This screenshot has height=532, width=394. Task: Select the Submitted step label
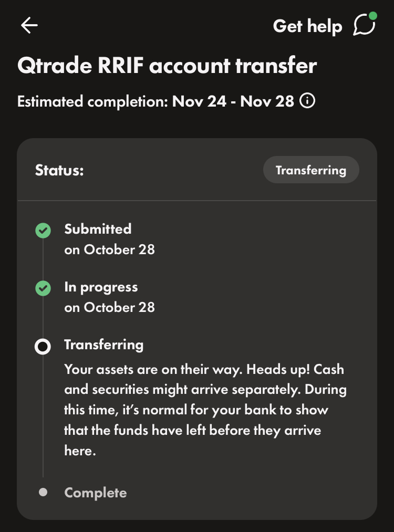coord(98,229)
